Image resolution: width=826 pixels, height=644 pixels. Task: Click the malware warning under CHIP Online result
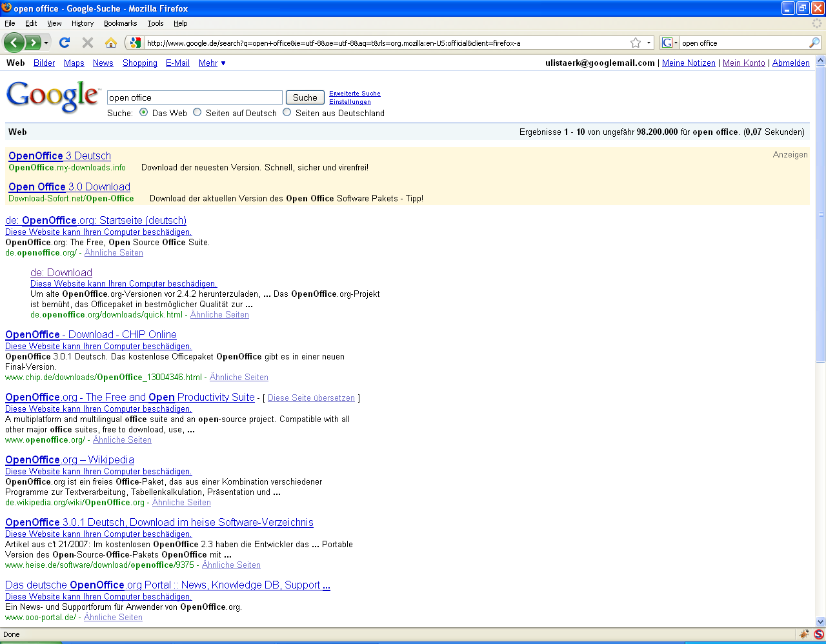point(99,346)
